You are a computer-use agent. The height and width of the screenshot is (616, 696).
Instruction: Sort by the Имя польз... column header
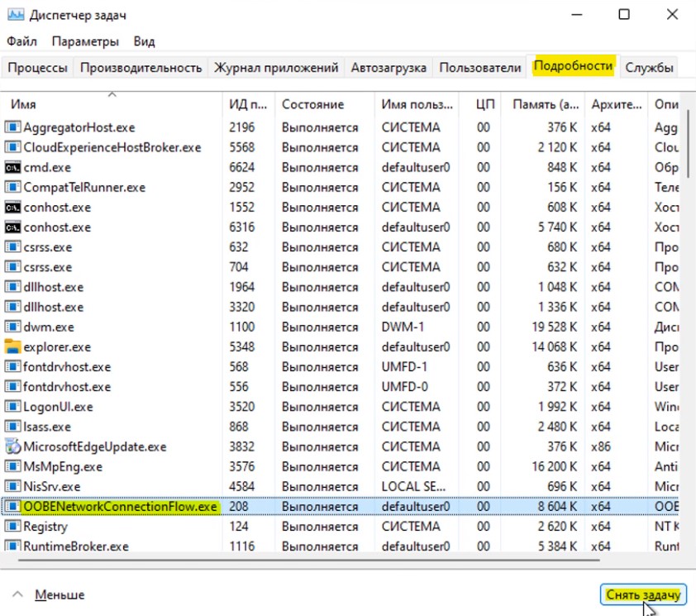(x=417, y=104)
